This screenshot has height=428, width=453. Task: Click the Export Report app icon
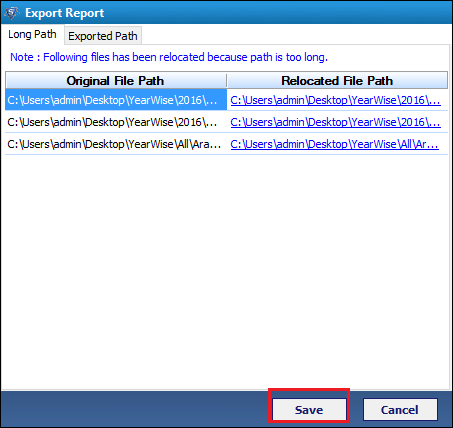tap(12, 13)
